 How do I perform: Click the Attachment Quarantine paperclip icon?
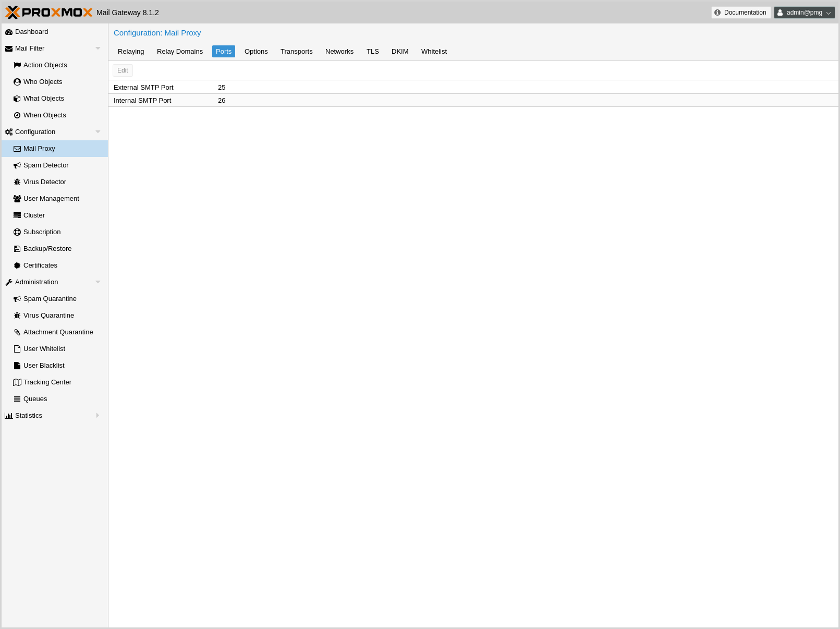tap(17, 332)
